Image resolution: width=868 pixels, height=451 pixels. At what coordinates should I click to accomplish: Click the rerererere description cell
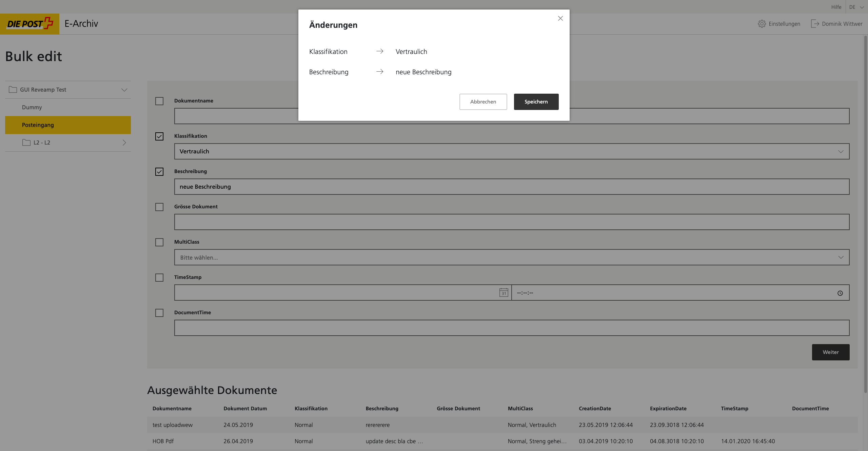(x=378, y=425)
